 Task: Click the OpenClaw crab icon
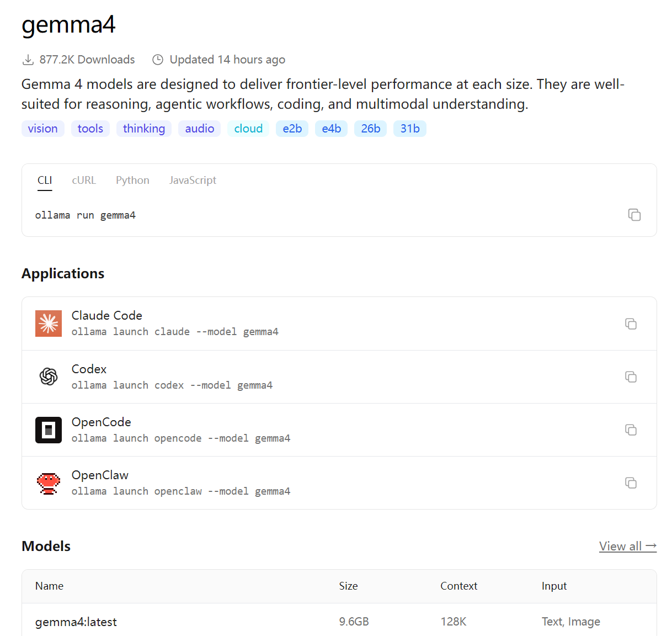(49, 483)
